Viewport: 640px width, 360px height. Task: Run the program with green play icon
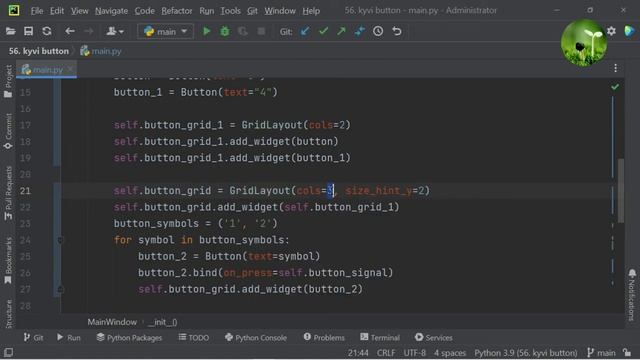(x=207, y=31)
